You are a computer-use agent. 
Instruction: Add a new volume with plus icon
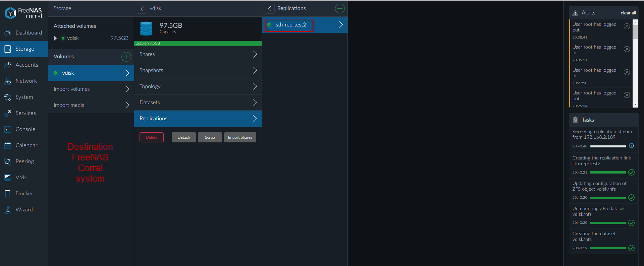coord(126,57)
